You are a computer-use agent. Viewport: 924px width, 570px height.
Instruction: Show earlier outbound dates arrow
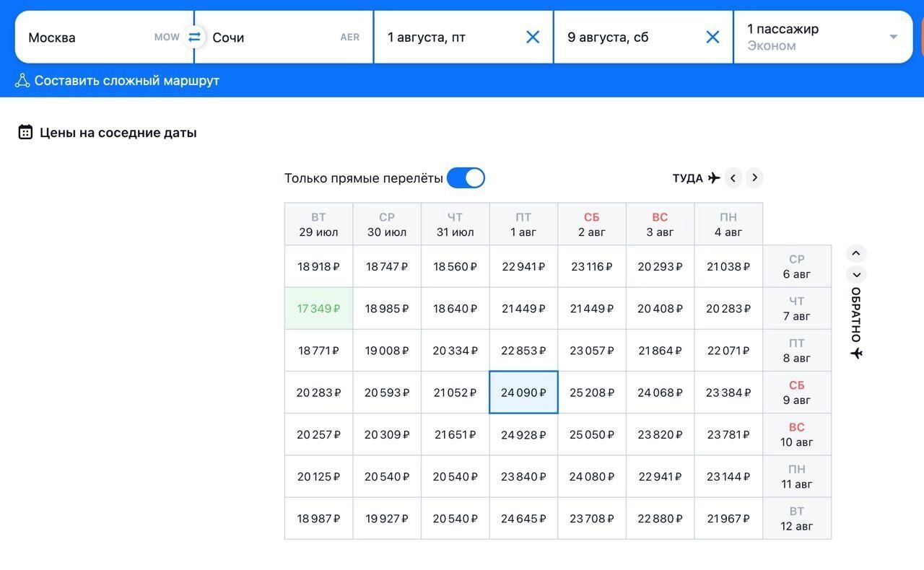coord(733,177)
